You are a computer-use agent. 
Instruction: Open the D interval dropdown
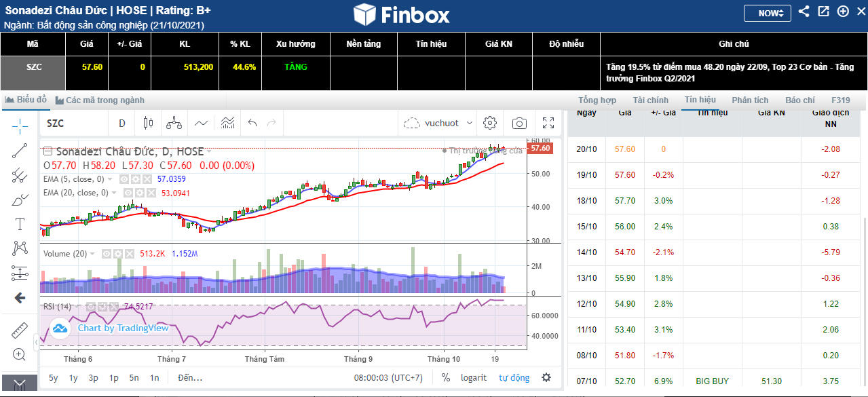pos(122,123)
